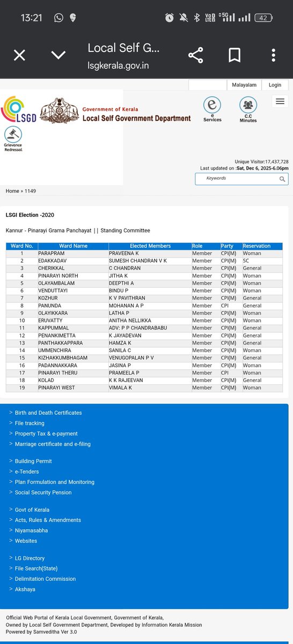Close the in-app browser with X icon

(19, 55)
